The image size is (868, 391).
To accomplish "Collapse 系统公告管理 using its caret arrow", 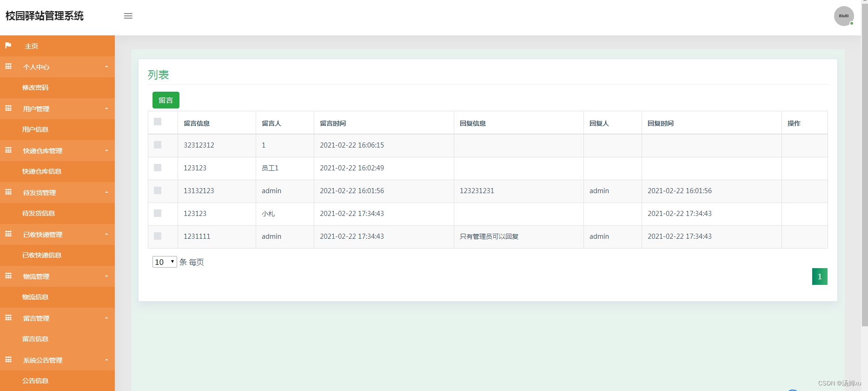I will [106, 360].
